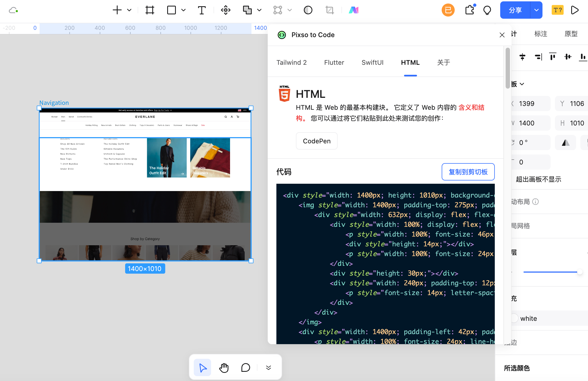
Task: Select the Frame tool
Action: point(150,10)
